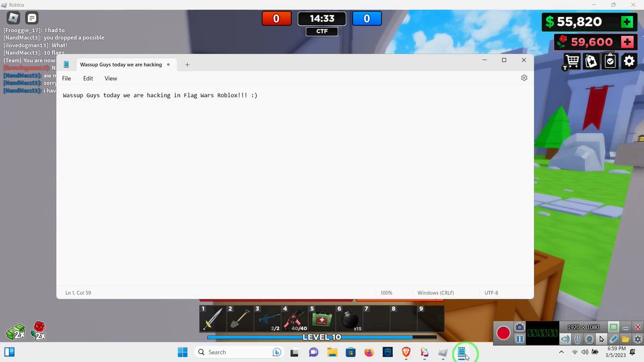The height and width of the screenshot is (362, 644).
Task: Open File Explorer from taskbar
Action: 332,352
